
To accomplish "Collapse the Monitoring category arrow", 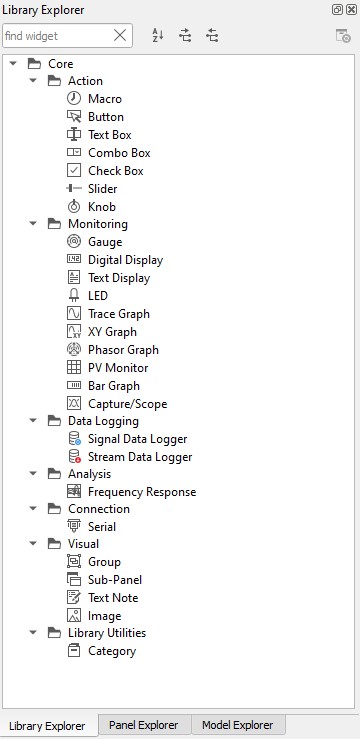I will (33, 223).
